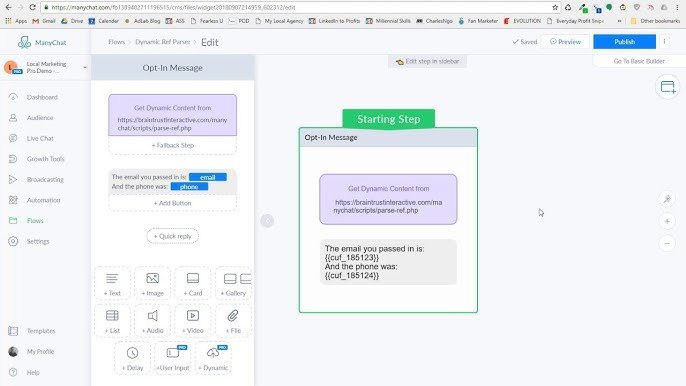Click Edit step in sidebar
686x386 pixels.
pos(427,62)
